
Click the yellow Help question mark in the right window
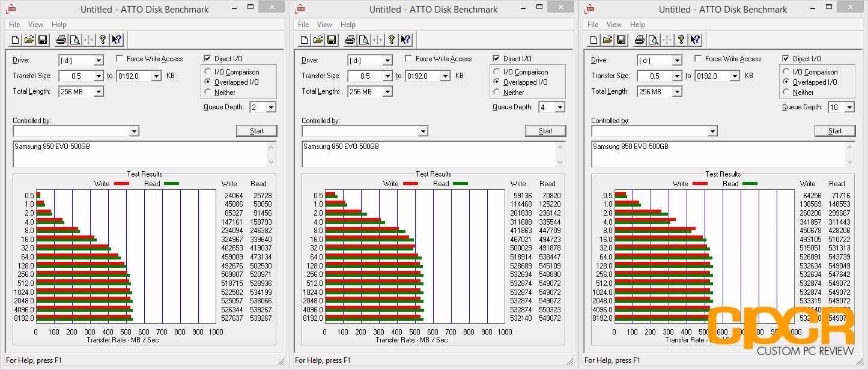[682, 40]
